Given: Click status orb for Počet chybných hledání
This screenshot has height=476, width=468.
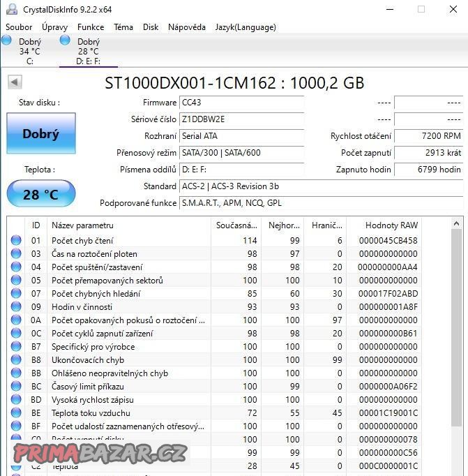Looking at the screenshot, I should [x=16, y=293].
